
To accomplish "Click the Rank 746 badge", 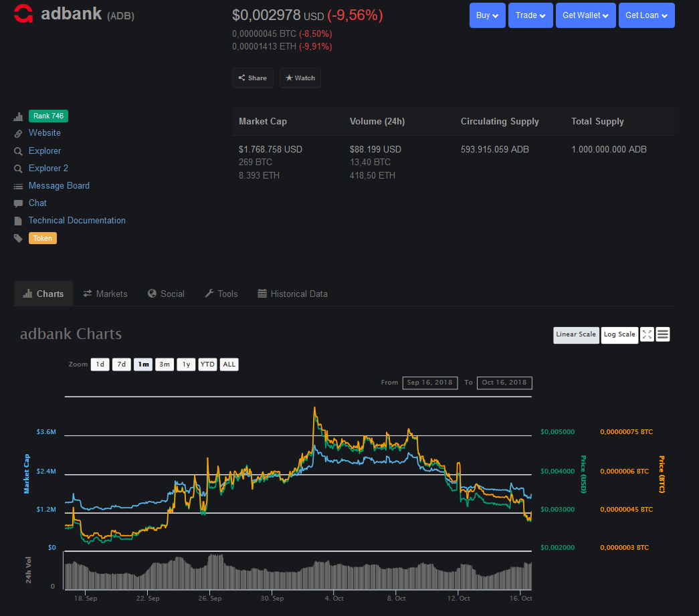I will point(48,116).
